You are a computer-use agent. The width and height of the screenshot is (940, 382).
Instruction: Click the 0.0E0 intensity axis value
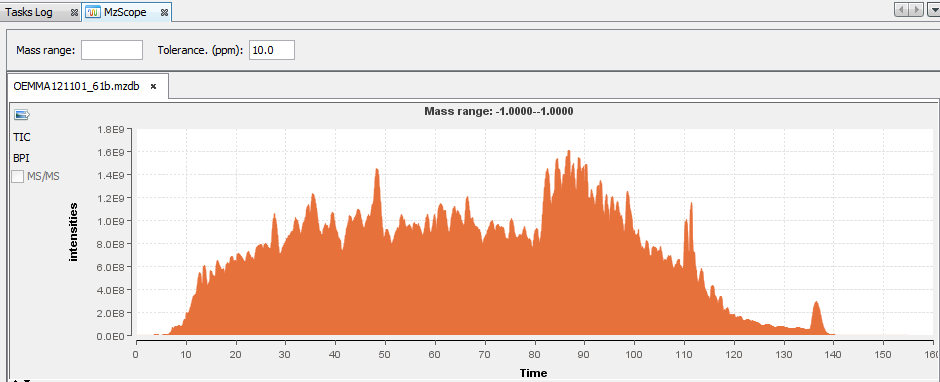pyautogui.click(x=112, y=336)
